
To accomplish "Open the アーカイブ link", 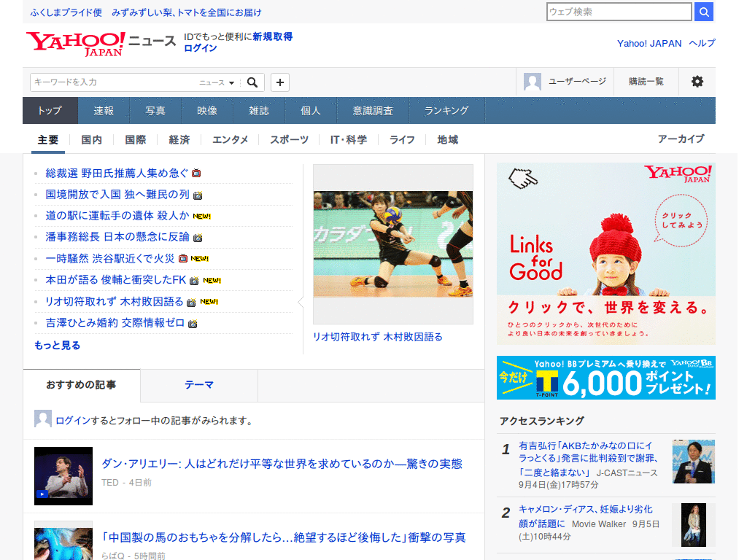I will point(681,139).
